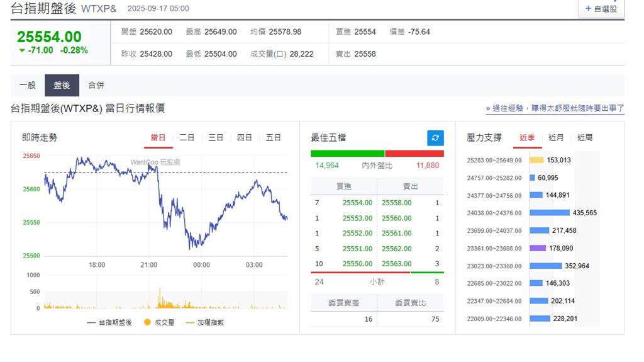The image size is (644, 362).
Task: Toggle 成交量 series in chart legend
Action: click(160, 322)
